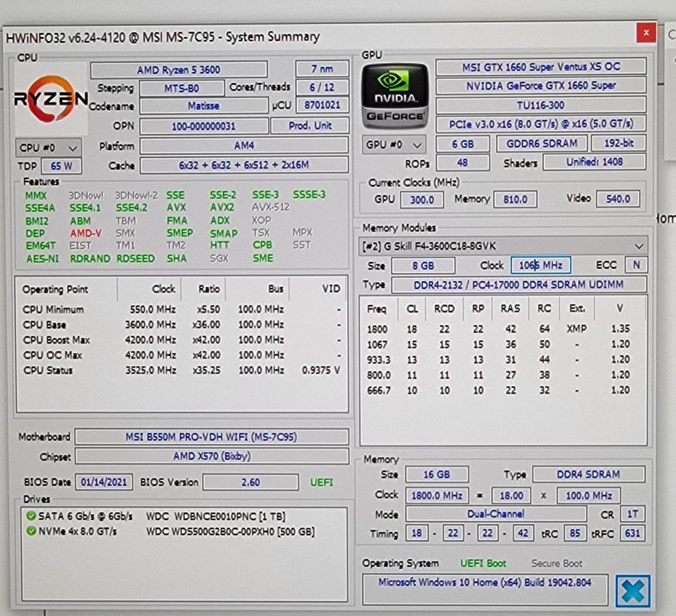The image size is (676, 616).
Task: Click the Ryzen CPU logo image
Action: click(x=51, y=99)
